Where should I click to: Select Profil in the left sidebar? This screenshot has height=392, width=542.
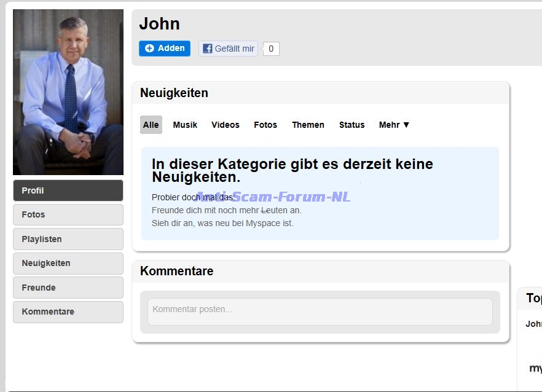(68, 190)
